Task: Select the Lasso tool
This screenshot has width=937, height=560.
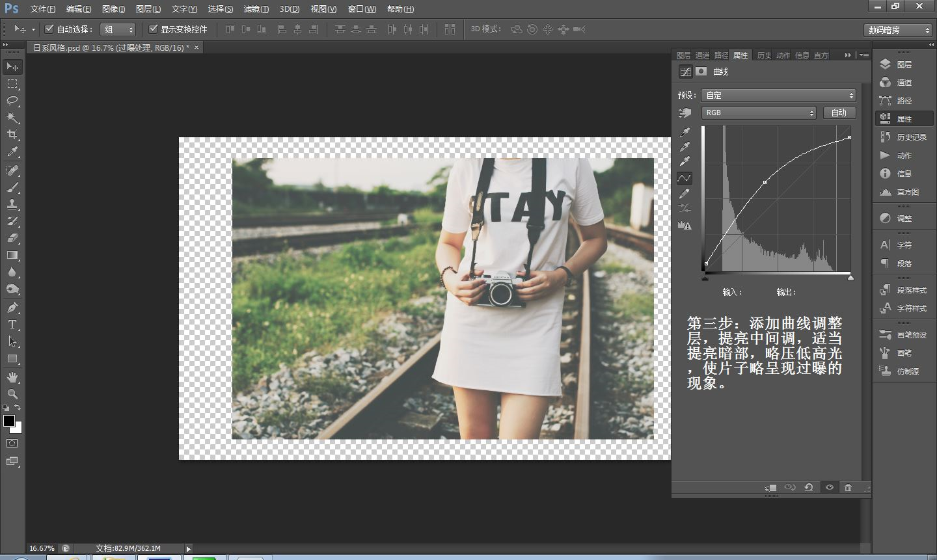Action: 12,101
